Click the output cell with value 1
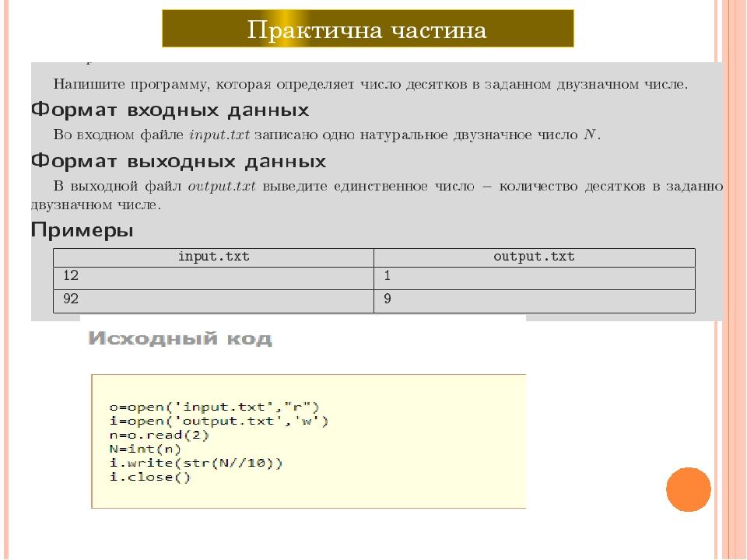 pos(534,277)
